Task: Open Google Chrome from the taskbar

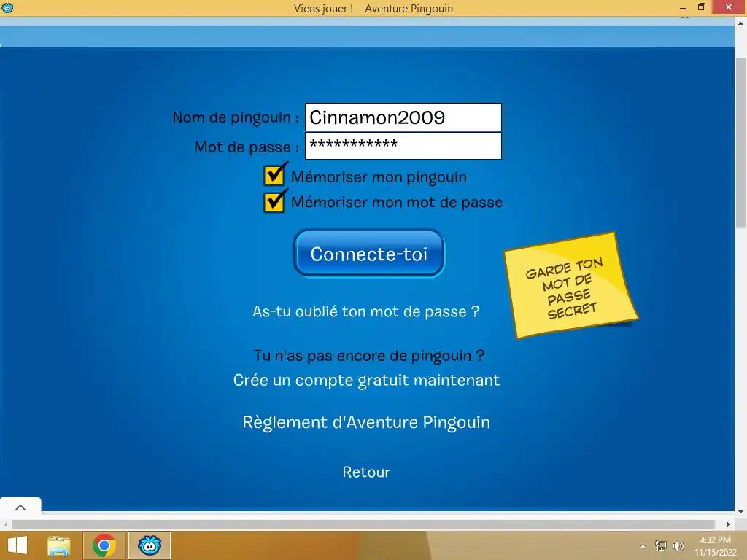Action: pyautogui.click(x=104, y=545)
